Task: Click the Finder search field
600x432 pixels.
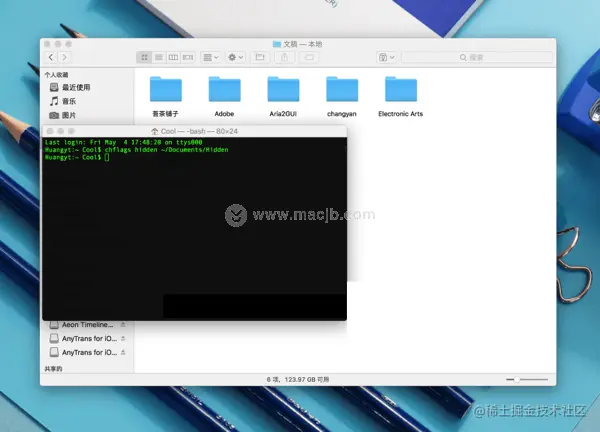Action: [x=477, y=57]
